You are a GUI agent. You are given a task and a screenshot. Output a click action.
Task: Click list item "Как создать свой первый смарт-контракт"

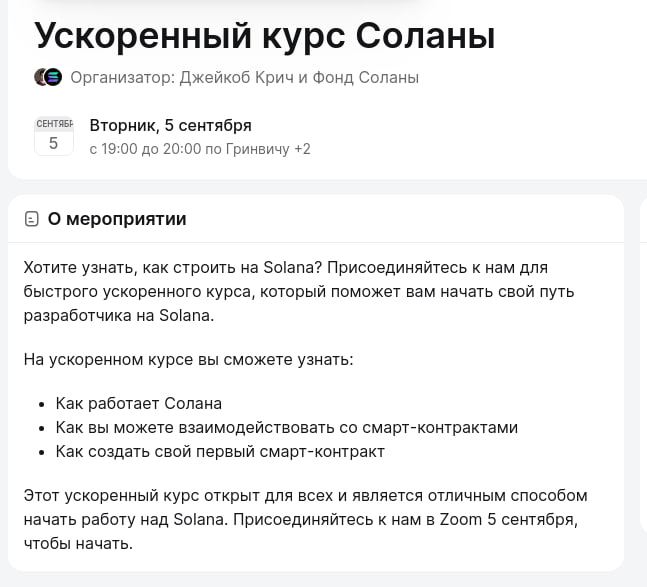pyautogui.click(x=220, y=452)
